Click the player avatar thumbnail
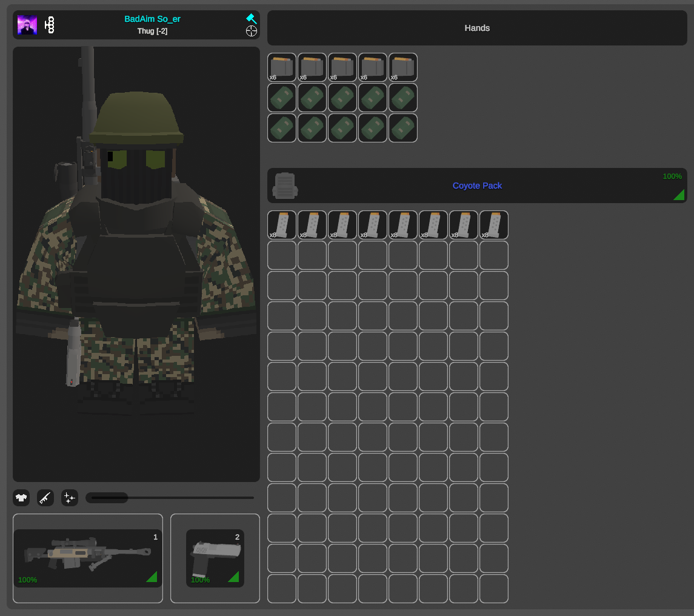The height and width of the screenshot is (616, 694). (27, 25)
